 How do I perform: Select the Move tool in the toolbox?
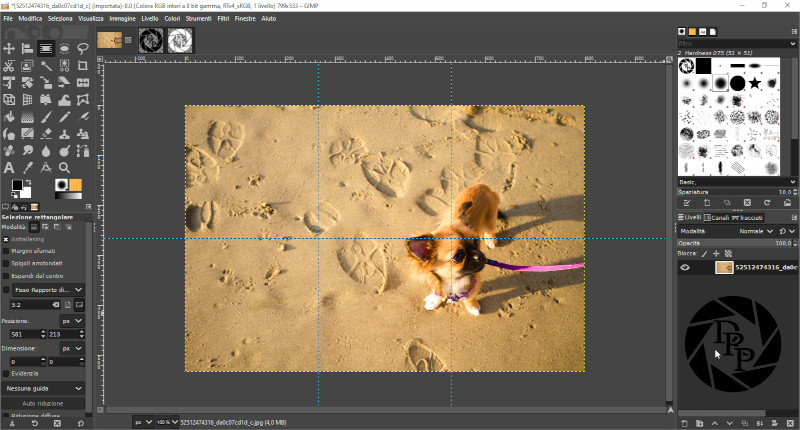pyautogui.click(x=9, y=48)
